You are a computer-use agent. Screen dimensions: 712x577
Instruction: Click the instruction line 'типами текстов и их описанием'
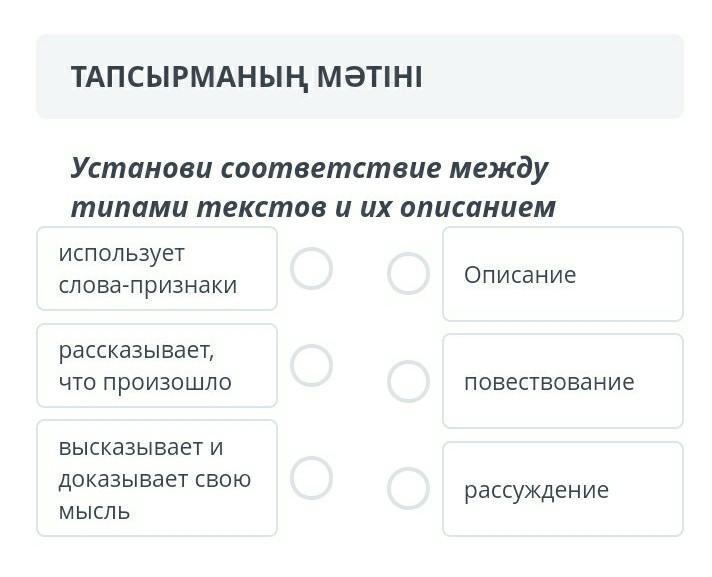[x=312, y=208]
